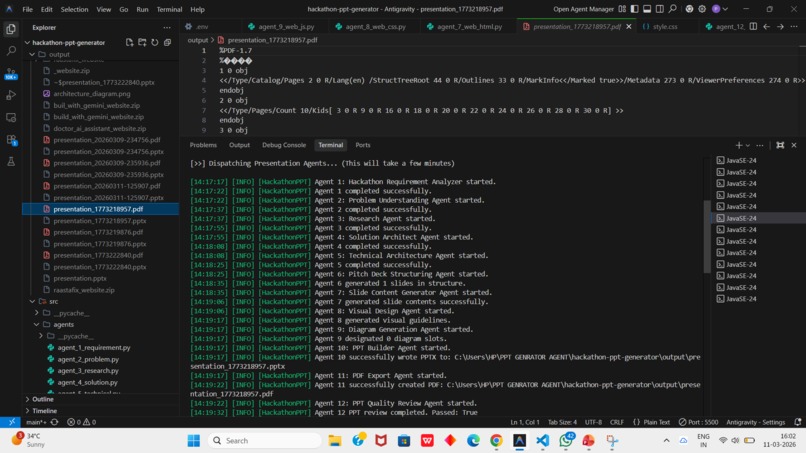
Task: Collapse all folders in Explorer
Action: tap(168, 42)
